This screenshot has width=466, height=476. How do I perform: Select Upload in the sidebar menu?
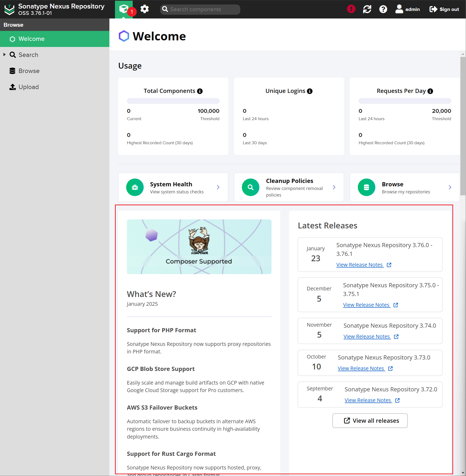tap(55, 87)
